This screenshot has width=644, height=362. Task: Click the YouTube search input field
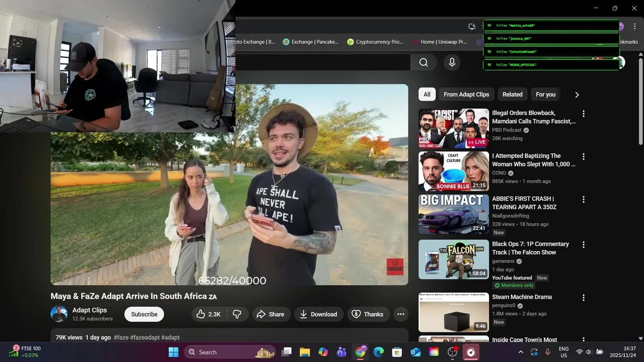pyautogui.click(x=322, y=62)
